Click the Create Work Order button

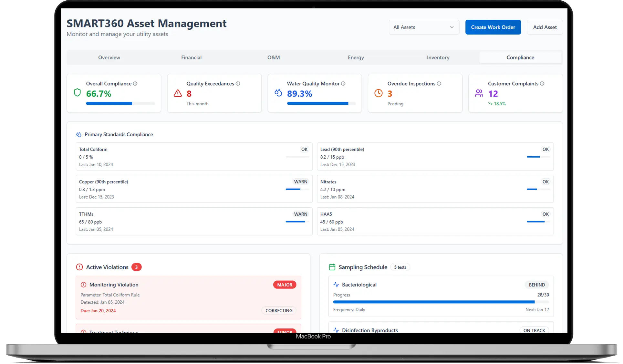[493, 27]
